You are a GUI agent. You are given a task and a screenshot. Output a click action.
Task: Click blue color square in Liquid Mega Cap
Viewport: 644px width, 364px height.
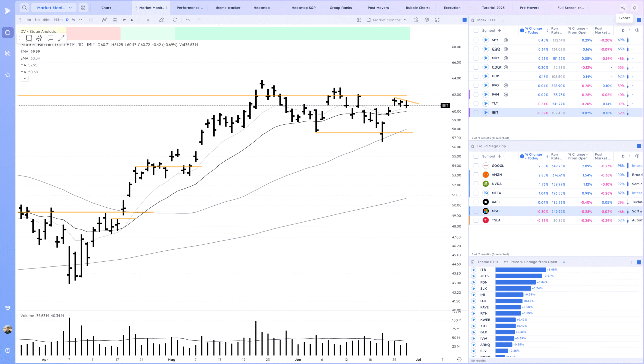pos(639,146)
